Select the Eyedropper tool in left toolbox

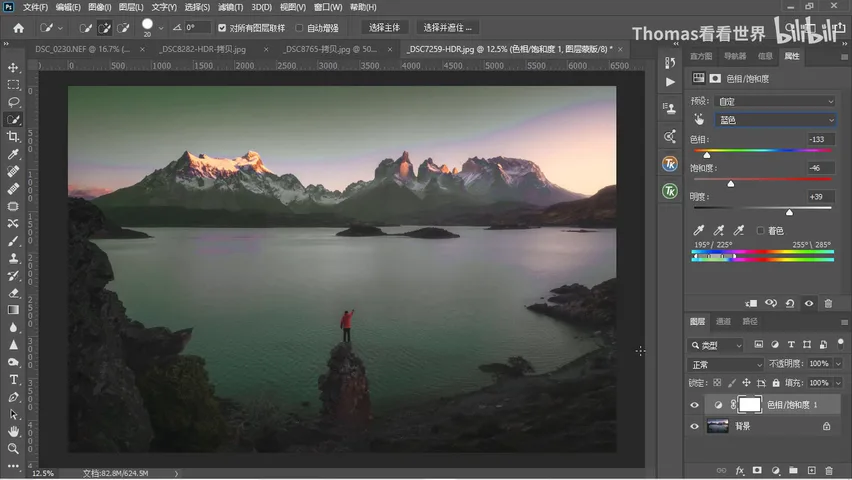coord(14,154)
